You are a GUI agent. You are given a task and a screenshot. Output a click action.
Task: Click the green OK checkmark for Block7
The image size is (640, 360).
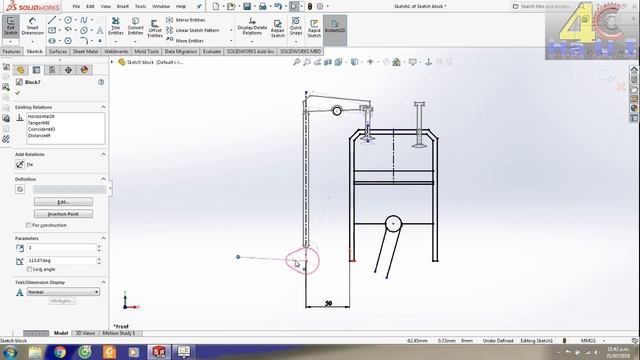[x=18, y=93]
